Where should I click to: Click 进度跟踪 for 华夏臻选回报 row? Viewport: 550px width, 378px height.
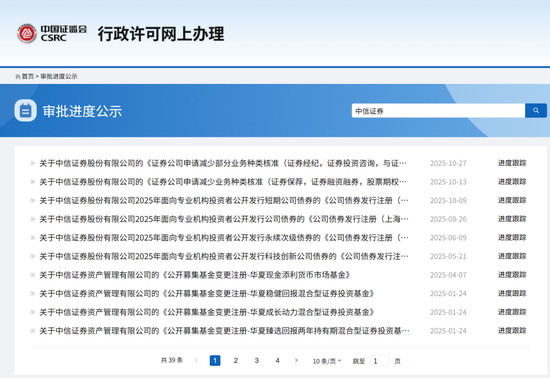(x=512, y=330)
